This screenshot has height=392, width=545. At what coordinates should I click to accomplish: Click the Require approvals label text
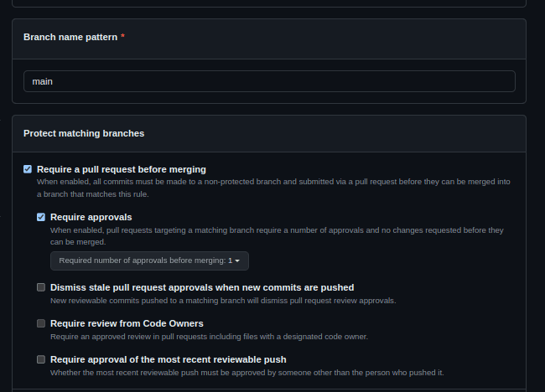point(91,217)
